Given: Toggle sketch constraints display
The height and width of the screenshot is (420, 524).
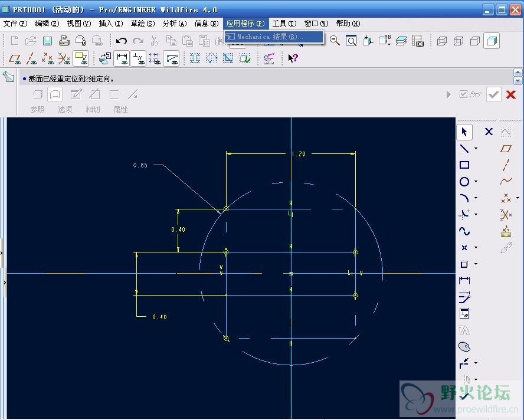Looking at the screenshot, I should (x=138, y=58).
